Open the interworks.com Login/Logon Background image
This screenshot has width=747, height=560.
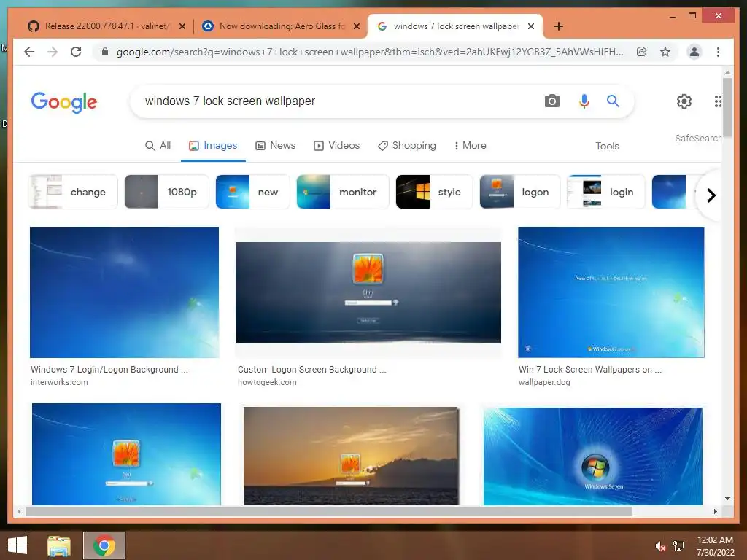pyautogui.click(x=124, y=292)
